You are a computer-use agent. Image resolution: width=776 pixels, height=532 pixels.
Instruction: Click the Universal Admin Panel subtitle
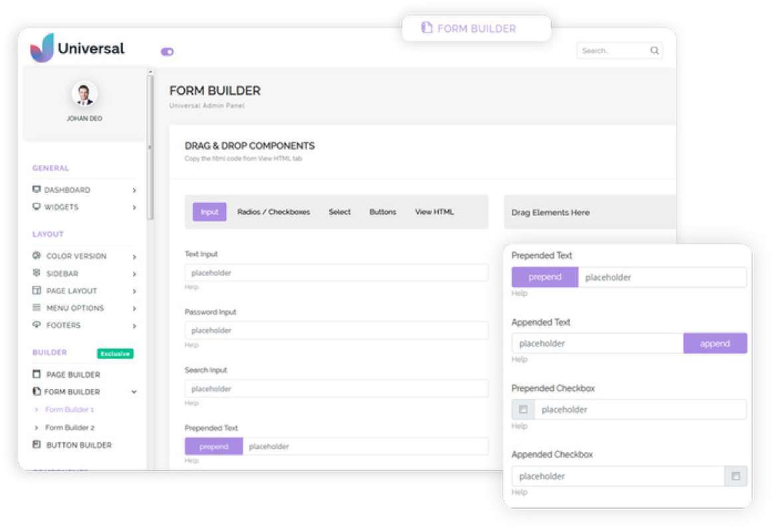point(207,106)
